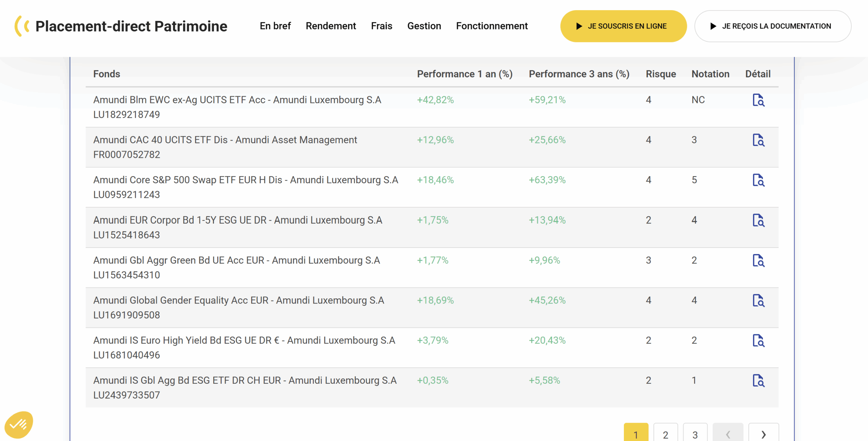Click ISIN code LU2439733507
Screen dimensions: 868x441
[126, 395]
